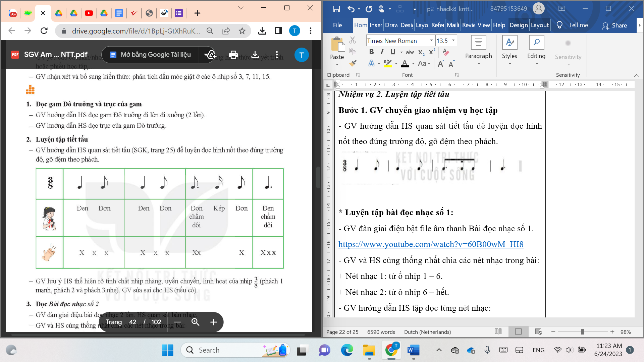Open Paragraph group icon
The image size is (644, 362).
(x=478, y=43)
